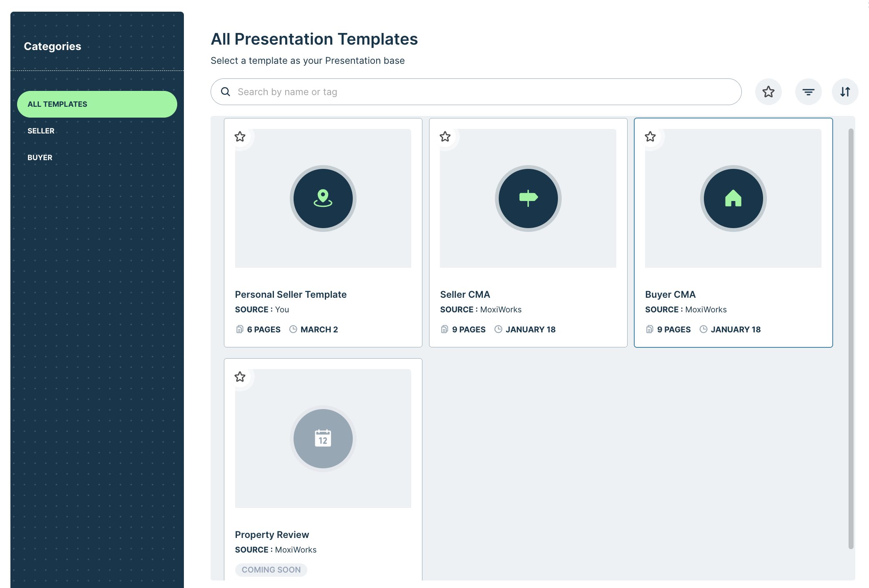The image size is (869, 588).
Task: Click the map pin icon thumbnail
Action: pos(323,199)
